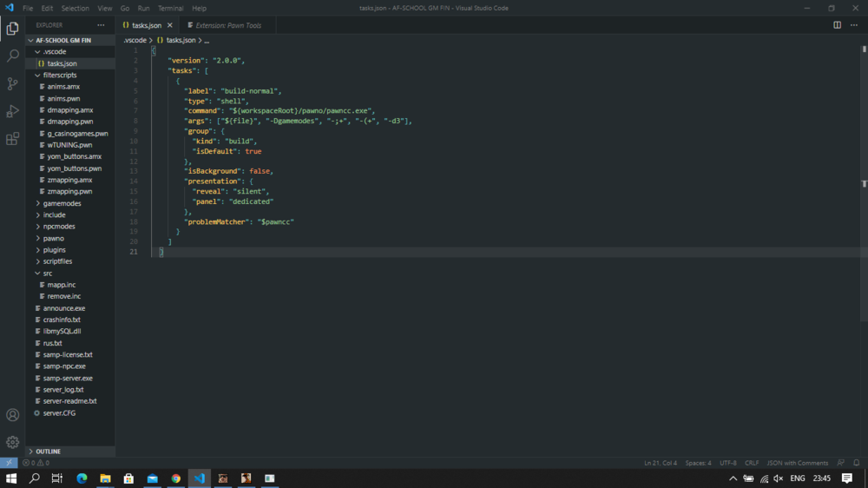868x488 pixels.
Task: Click the remote window indicator in status bar
Action: [9, 463]
